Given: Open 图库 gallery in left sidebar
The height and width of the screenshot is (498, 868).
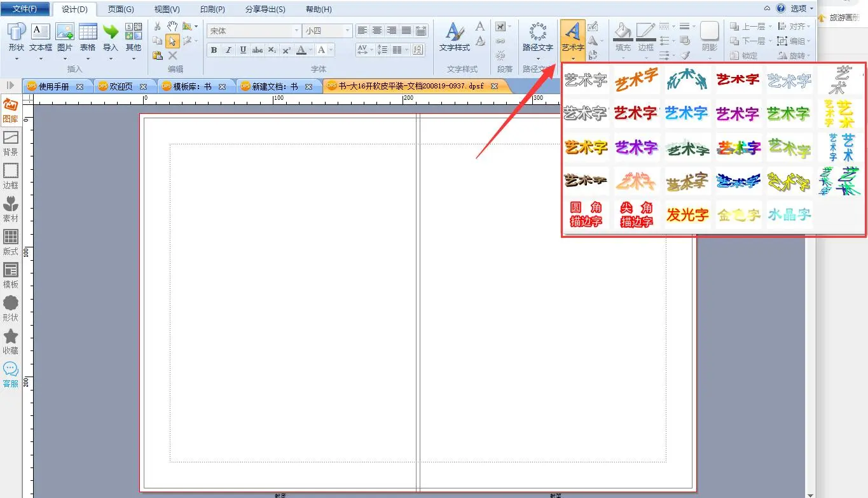Looking at the screenshot, I should point(11,111).
